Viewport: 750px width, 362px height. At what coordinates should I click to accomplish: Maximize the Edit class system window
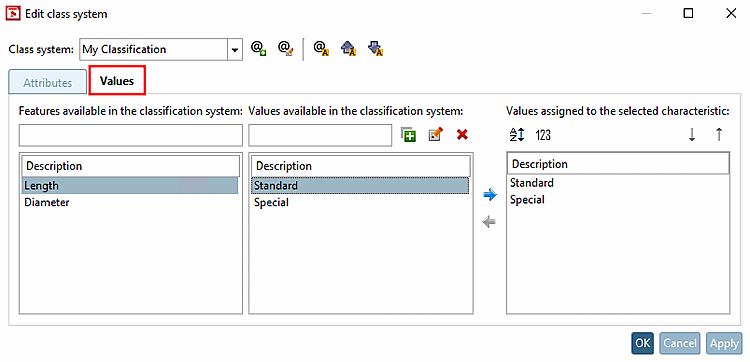pyautogui.click(x=688, y=13)
